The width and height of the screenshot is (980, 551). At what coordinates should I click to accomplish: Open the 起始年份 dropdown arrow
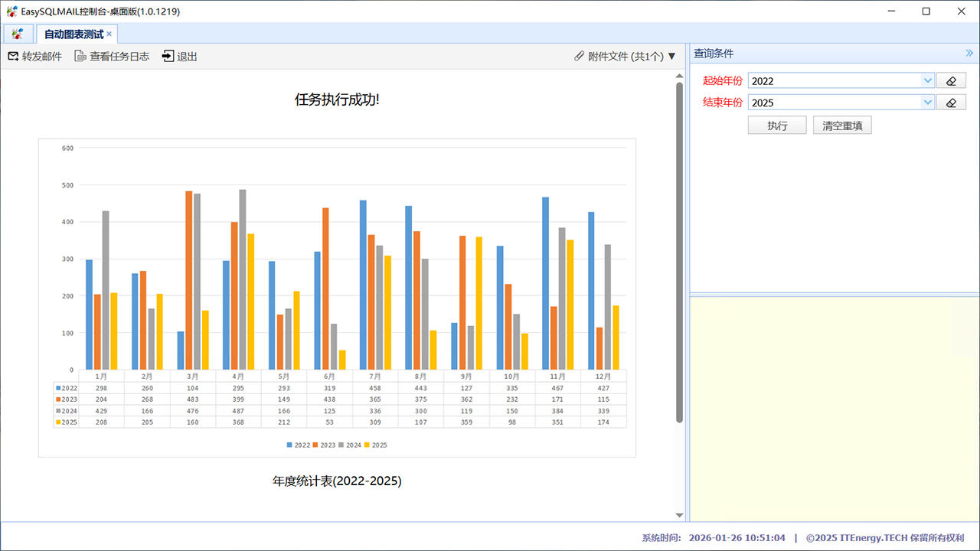click(928, 81)
